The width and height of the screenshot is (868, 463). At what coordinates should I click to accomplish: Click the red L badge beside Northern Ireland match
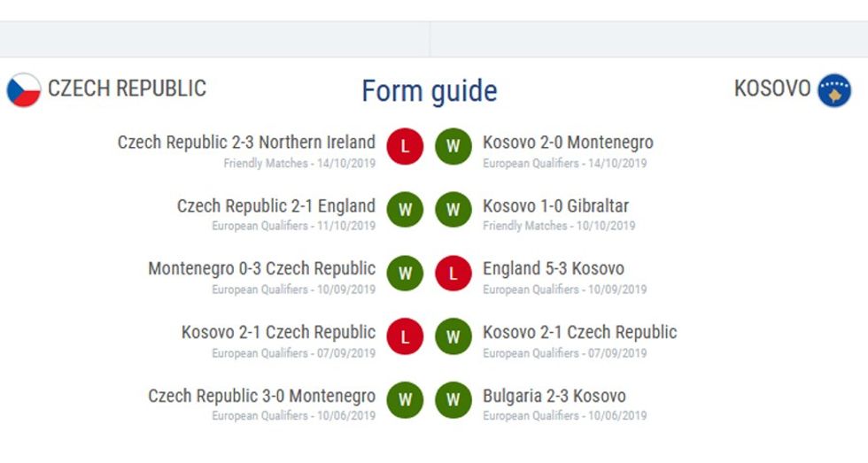tap(405, 147)
